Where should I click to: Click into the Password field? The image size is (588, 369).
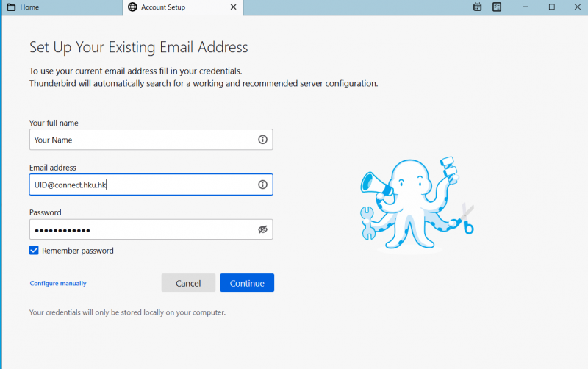[x=151, y=229]
